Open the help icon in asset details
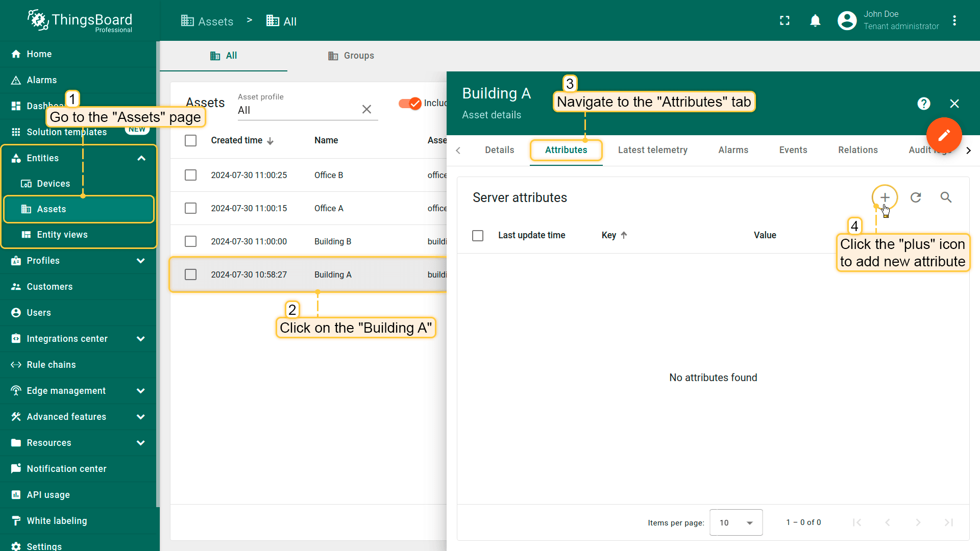The height and width of the screenshot is (551, 980). tap(923, 104)
